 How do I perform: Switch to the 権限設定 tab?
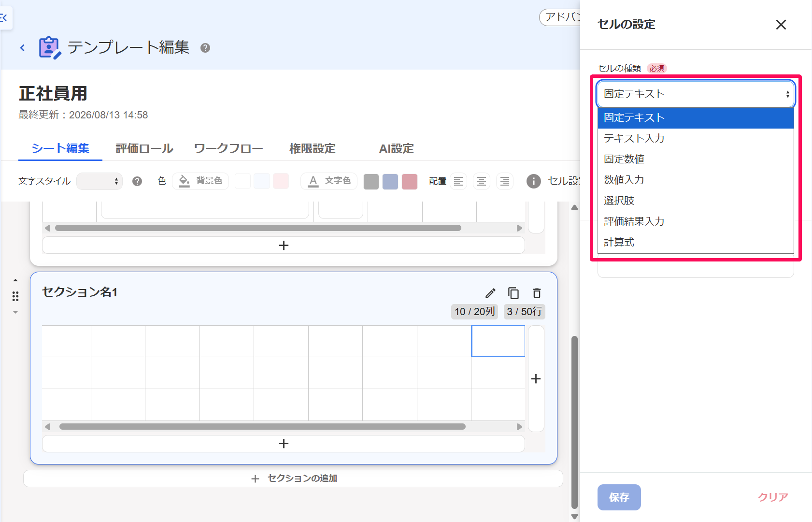(312, 148)
